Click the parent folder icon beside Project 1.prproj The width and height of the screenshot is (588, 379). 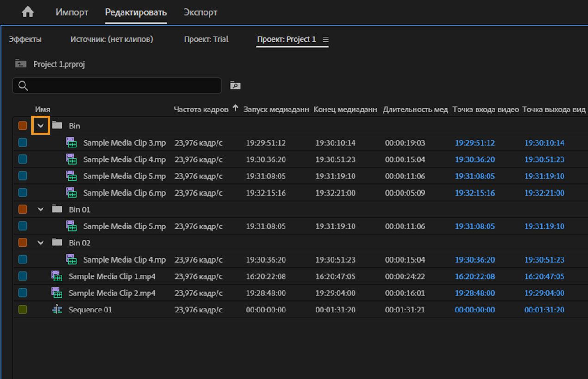pyautogui.click(x=21, y=64)
